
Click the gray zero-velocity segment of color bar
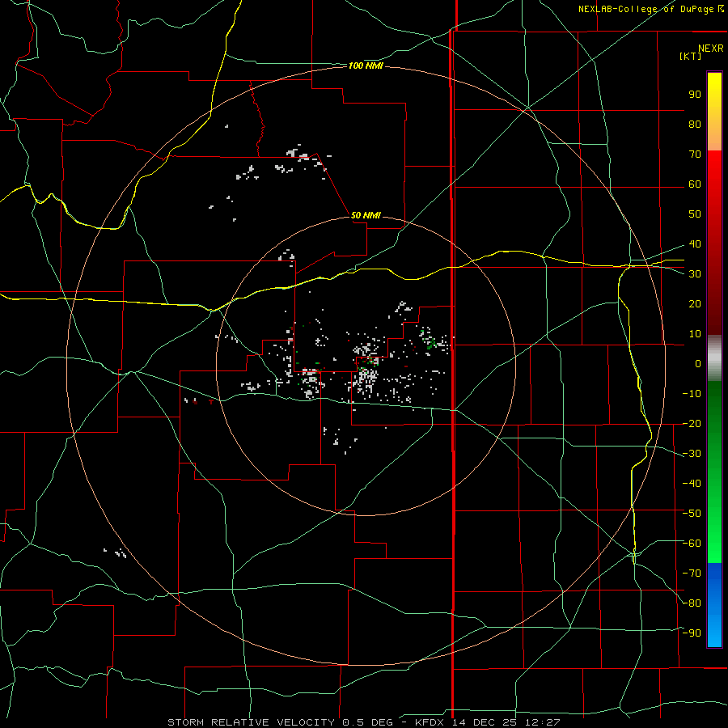(x=714, y=358)
